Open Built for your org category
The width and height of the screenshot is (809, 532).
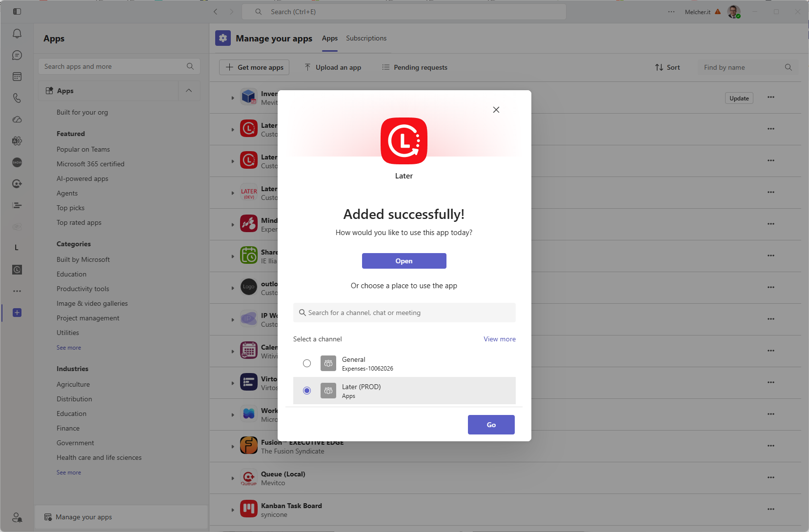click(x=82, y=112)
